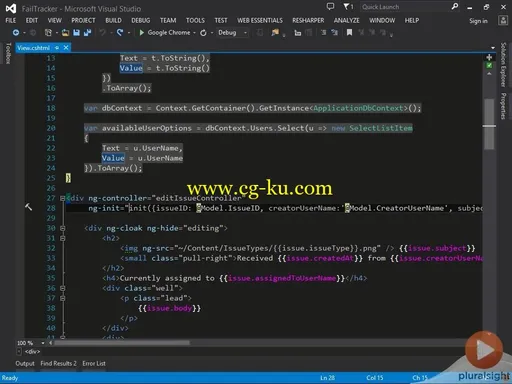The width and height of the screenshot is (512, 384).
Task: Open the Solution Explorer side tab
Action: click(503, 65)
